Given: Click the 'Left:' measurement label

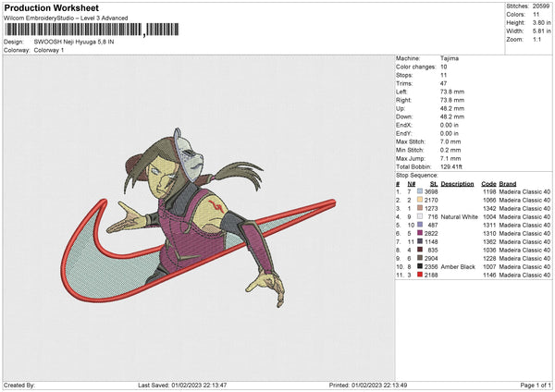Looking at the screenshot, I should click(401, 92).
